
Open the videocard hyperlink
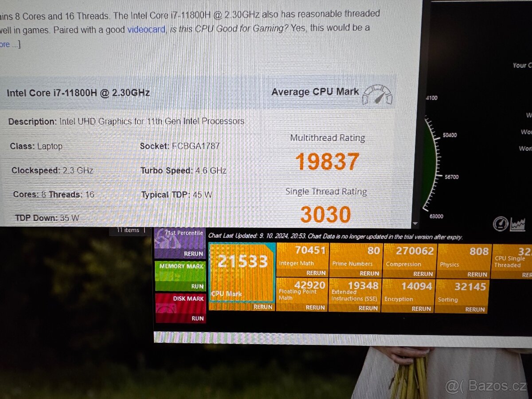145,29
